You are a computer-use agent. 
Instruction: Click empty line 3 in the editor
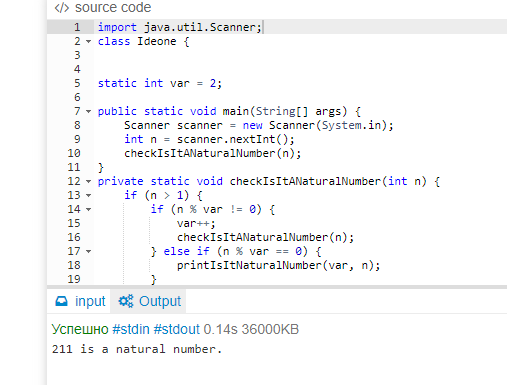point(300,55)
